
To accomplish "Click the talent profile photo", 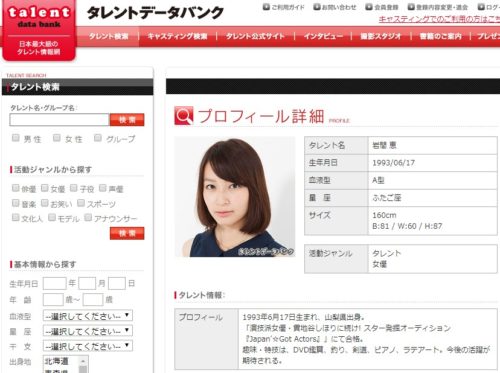I will [235, 197].
